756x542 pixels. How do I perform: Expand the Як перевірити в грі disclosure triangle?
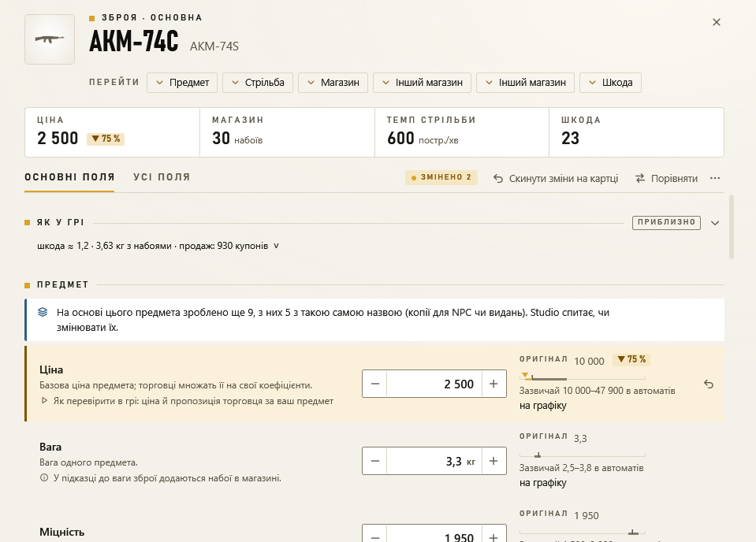(44, 401)
